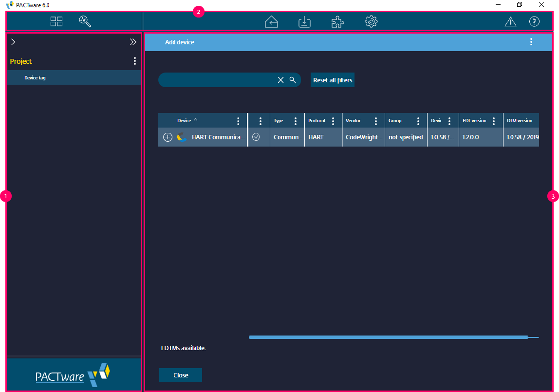Viewport: 559px width, 392px height.
Task: Add the HART Communication device with plus icon
Action: pyautogui.click(x=168, y=137)
